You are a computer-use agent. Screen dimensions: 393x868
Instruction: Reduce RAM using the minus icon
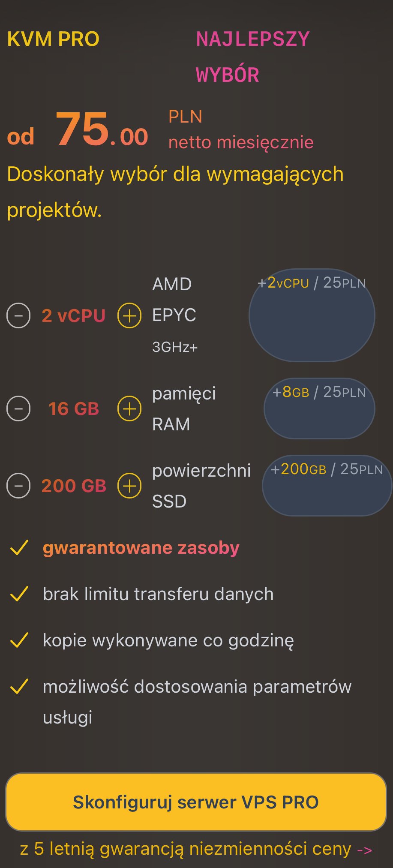[18, 408]
